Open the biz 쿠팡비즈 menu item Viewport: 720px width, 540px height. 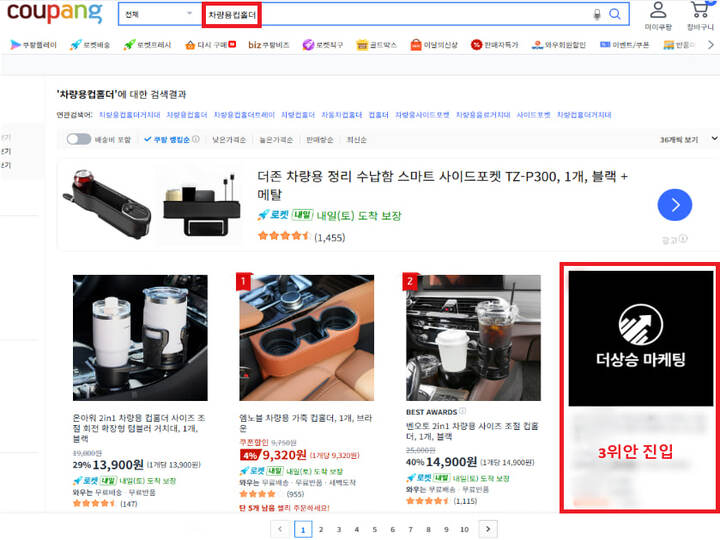268,45
